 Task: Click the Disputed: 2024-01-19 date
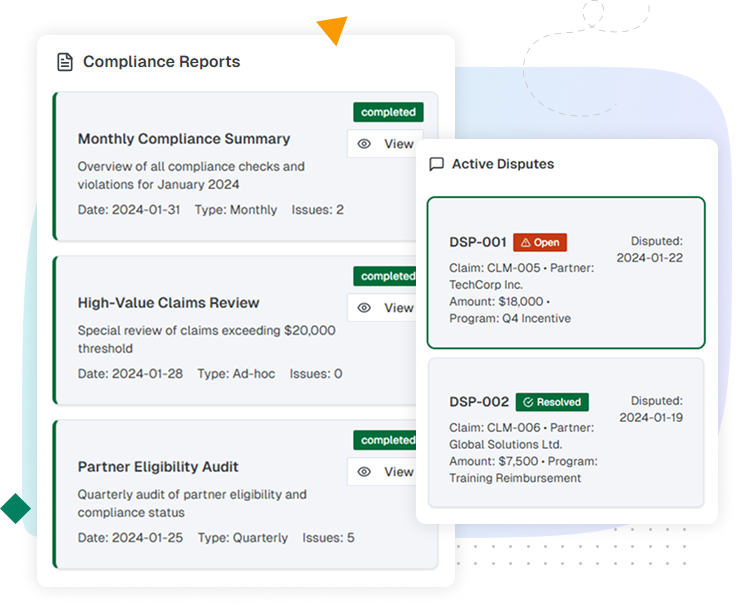coord(651,409)
